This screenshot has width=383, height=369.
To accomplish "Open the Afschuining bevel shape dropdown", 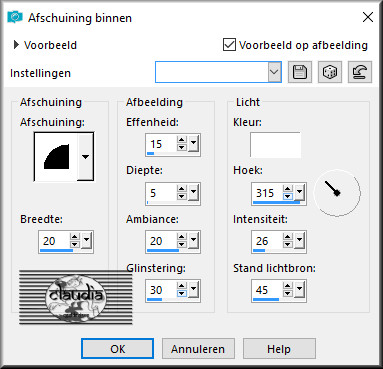I will (86, 156).
